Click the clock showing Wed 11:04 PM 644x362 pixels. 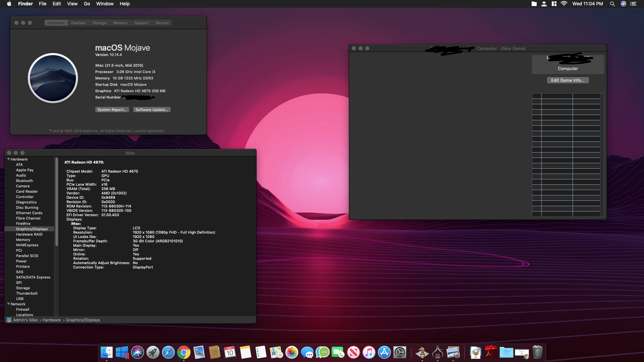click(587, 4)
